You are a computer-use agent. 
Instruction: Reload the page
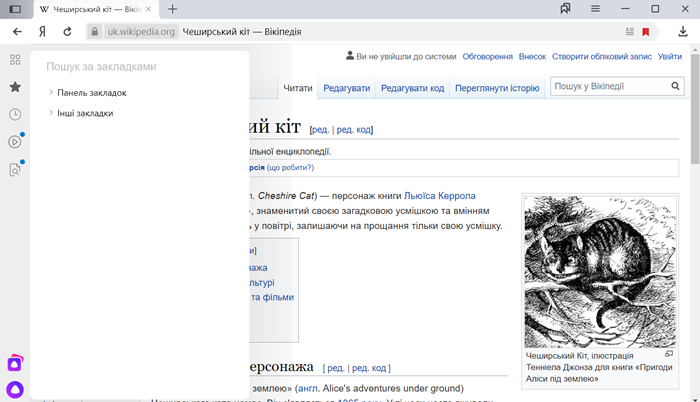[67, 32]
